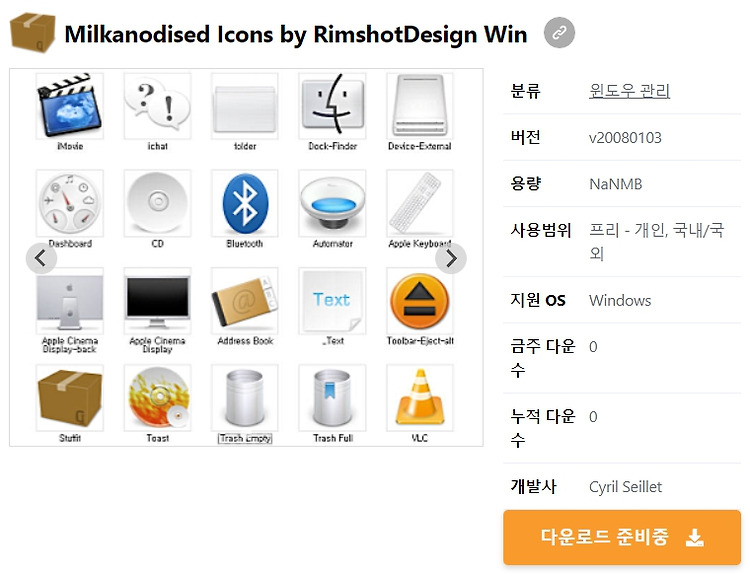750x576 pixels.
Task: Click the Stuffit cardboard box icon
Action: click(70, 398)
